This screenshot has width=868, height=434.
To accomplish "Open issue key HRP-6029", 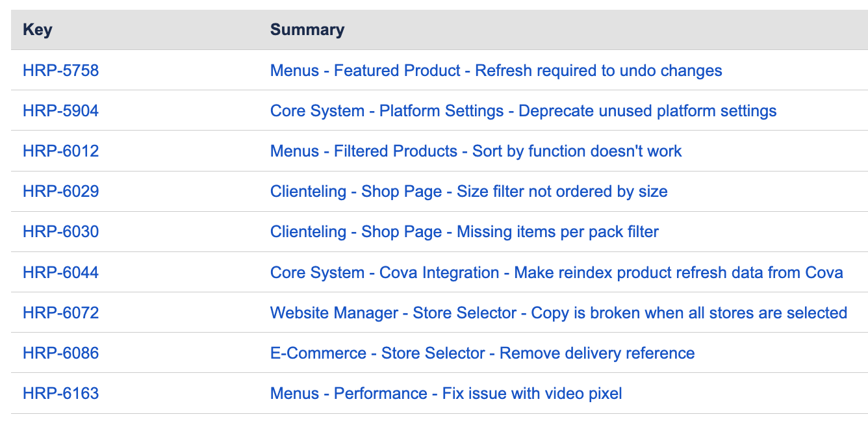I will click(x=60, y=192).
